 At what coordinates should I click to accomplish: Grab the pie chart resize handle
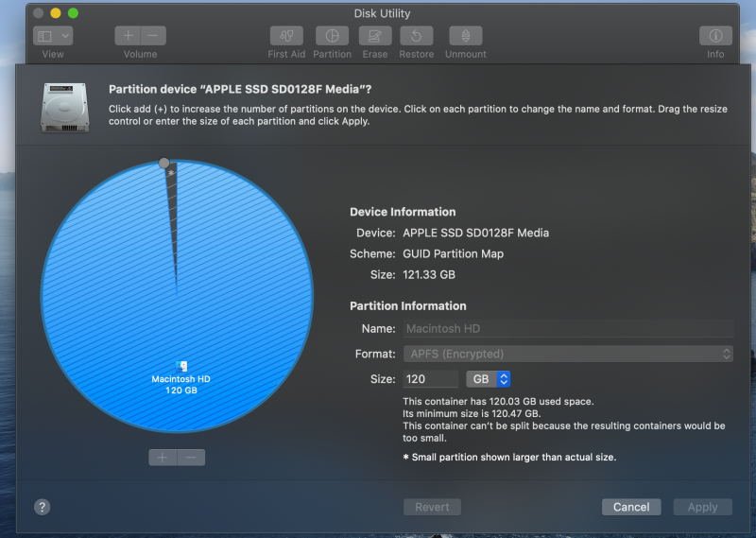pos(163,163)
